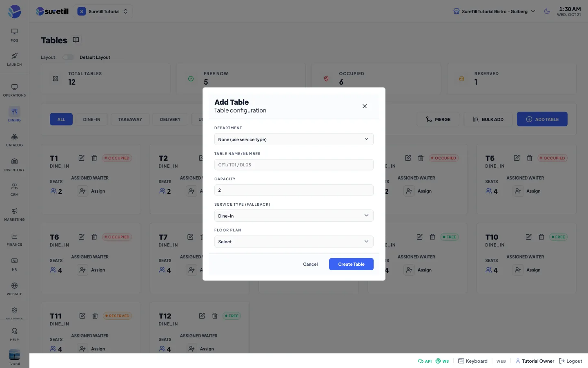Image resolution: width=588 pixels, height=368 pixels.
Task: Select the DELIVERY filter tab
Action: click(x=170, y=119)
